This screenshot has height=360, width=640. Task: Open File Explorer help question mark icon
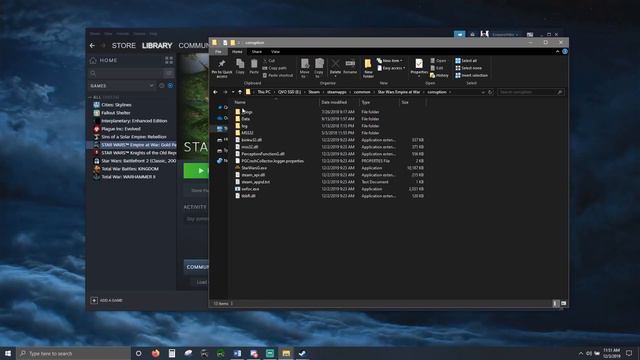pos(565,51)
